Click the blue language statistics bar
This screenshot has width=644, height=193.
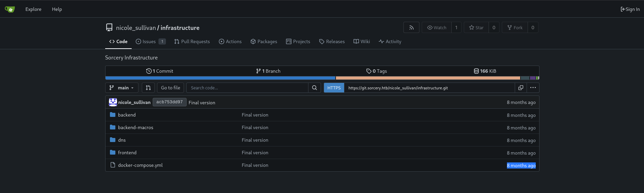(x=221, y=78)
